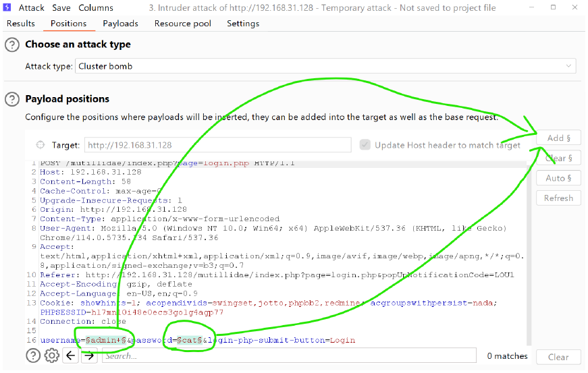Switch to the Results tab
The image size is (588, 373).
(x=21, y=24)
